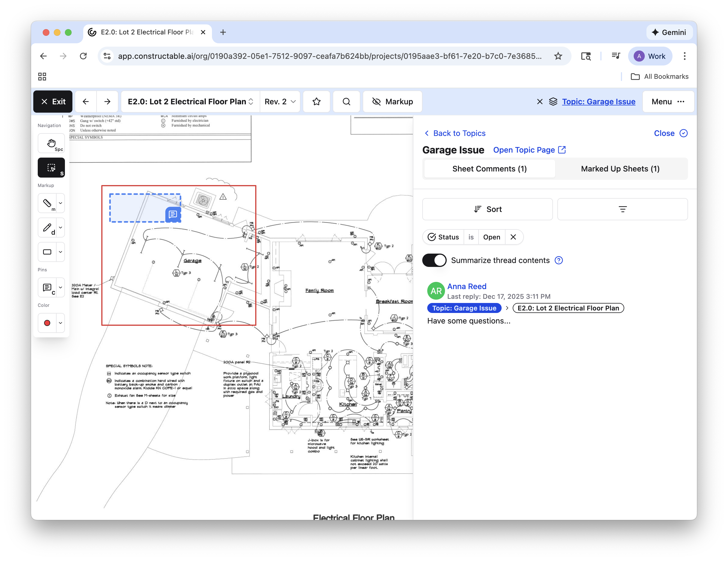Favorite this sheet with the star
The image size is (728, 561).
317,102
